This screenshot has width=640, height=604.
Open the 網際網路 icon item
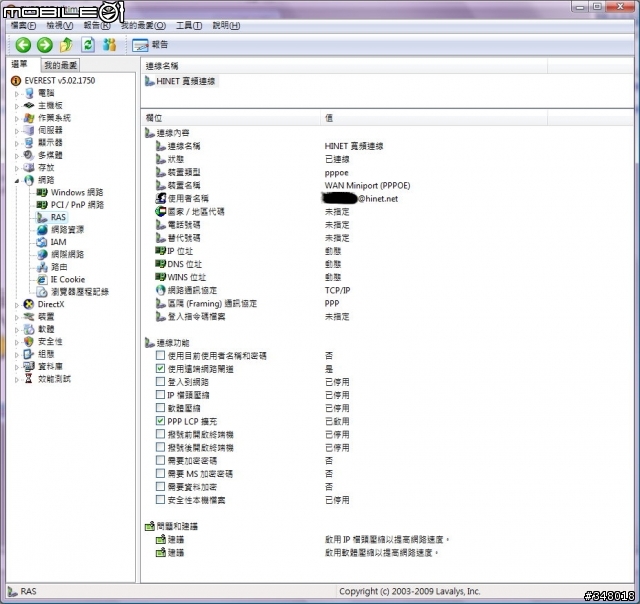(x=42, y=254)
